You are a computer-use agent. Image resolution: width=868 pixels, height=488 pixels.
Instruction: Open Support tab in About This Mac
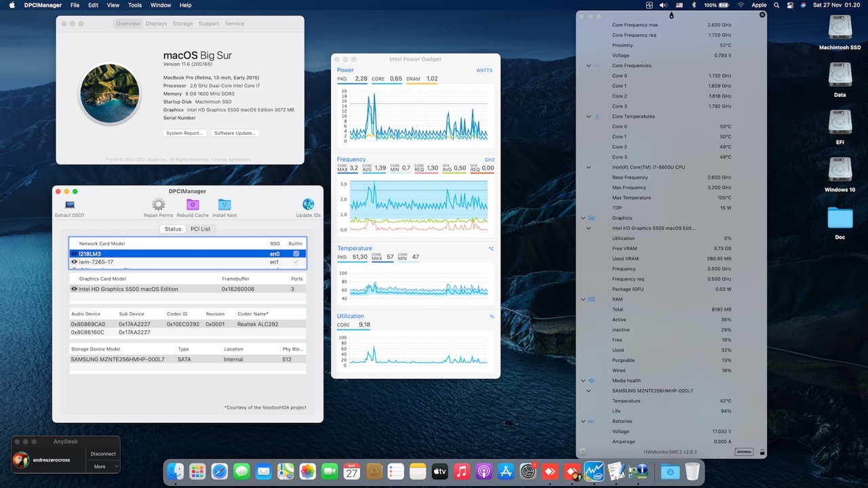209,24
